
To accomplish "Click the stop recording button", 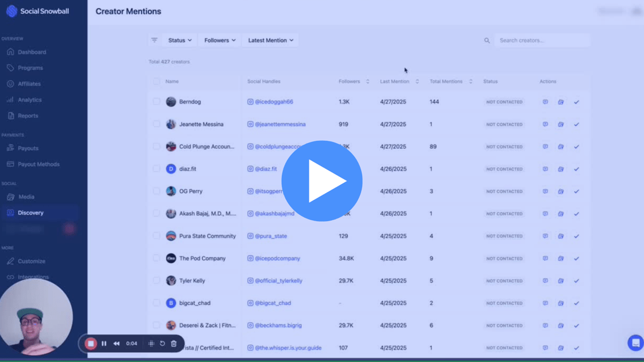I will tap(91, 344).
